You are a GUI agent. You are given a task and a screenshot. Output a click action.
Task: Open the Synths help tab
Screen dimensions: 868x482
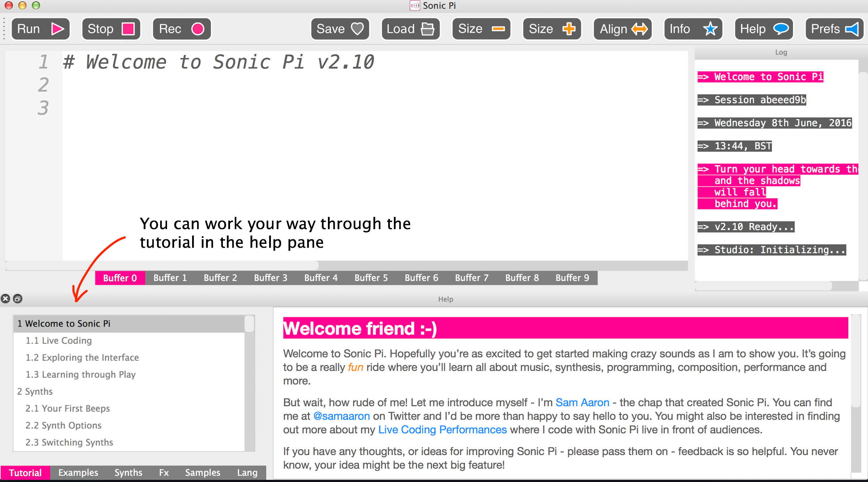(x=128, y=473)
